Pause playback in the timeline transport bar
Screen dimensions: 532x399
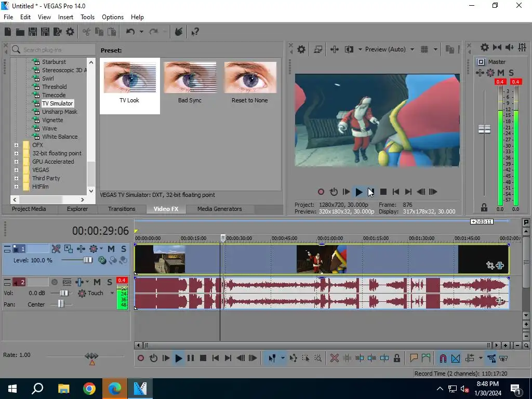191,358
